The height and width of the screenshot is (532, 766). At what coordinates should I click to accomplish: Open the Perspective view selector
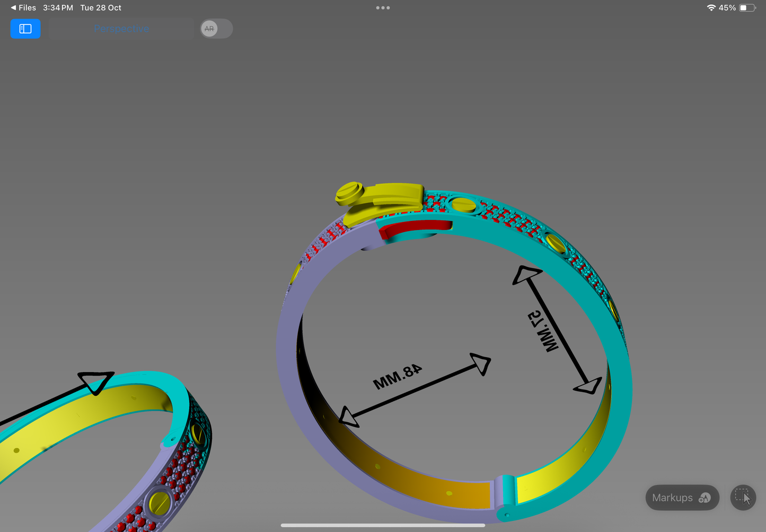tap(121, 29)
